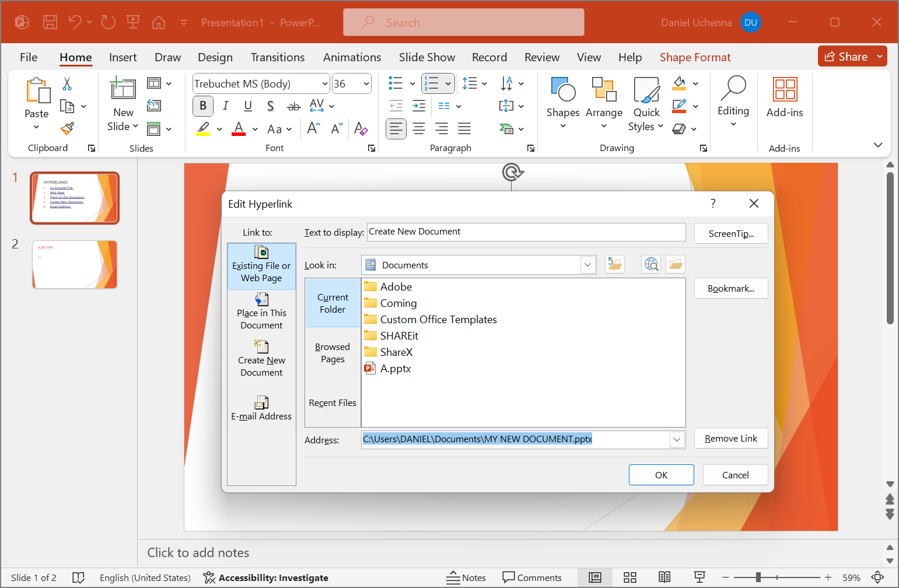Click the Browse the Web icon in dialog
The image size is (899, 588).
tap(651, 265)
